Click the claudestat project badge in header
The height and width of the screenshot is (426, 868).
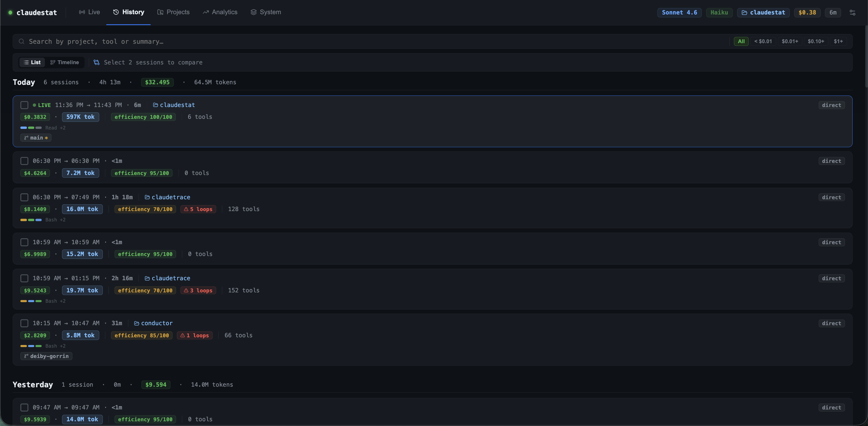pos(763,12)
